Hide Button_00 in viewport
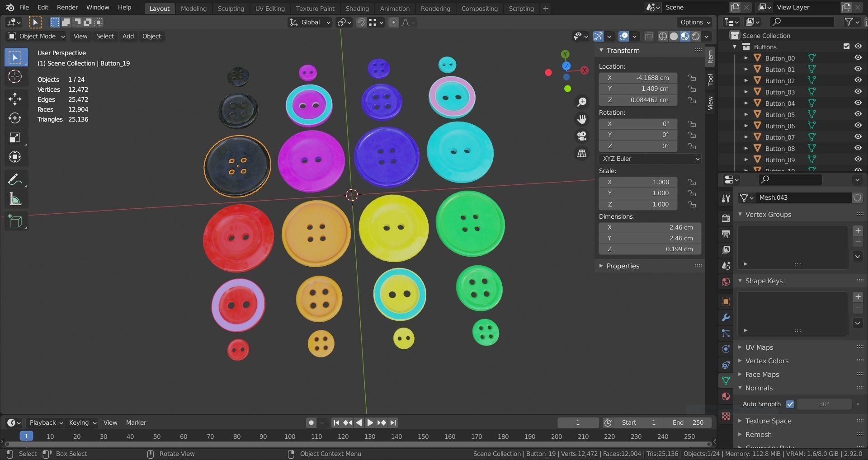Screen dimensions: 868x460 pos(858,58)
